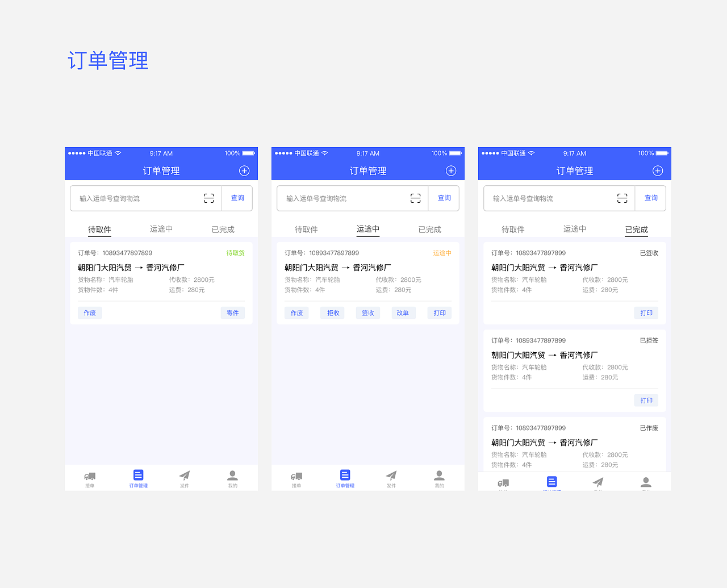Click the 查询 search button
Image resolution: width=727 pixels, height=588 pixels.
click(x=237, y=198)
